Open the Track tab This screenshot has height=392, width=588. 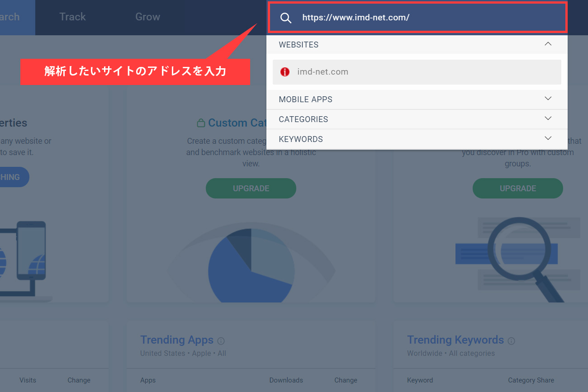click(x=72, y=17)
